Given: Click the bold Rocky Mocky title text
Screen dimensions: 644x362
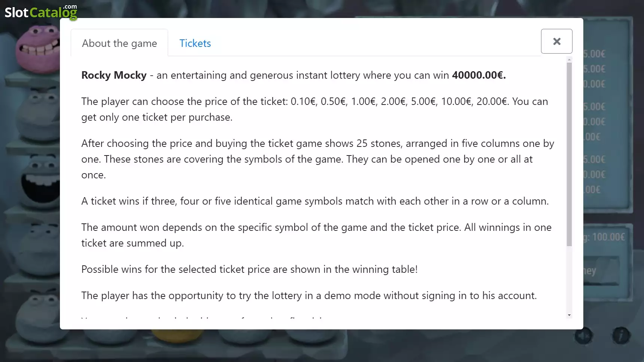Looking at the screenshot, I should tap(114, 75).
